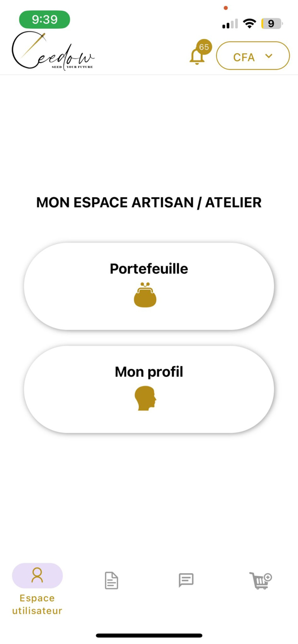The width and height of the screenshot is (298, 644).
Task: Tap the MON ESPACE ARTISAN / ATELIER heading
Action: [149, 202]
